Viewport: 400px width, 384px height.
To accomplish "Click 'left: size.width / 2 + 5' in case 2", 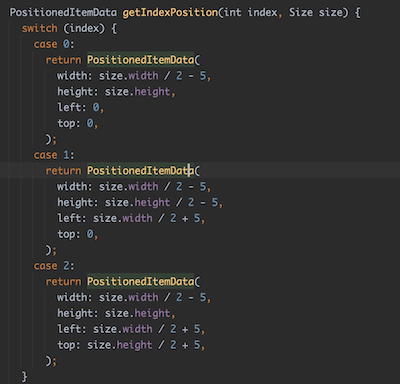I will [131, 329].
